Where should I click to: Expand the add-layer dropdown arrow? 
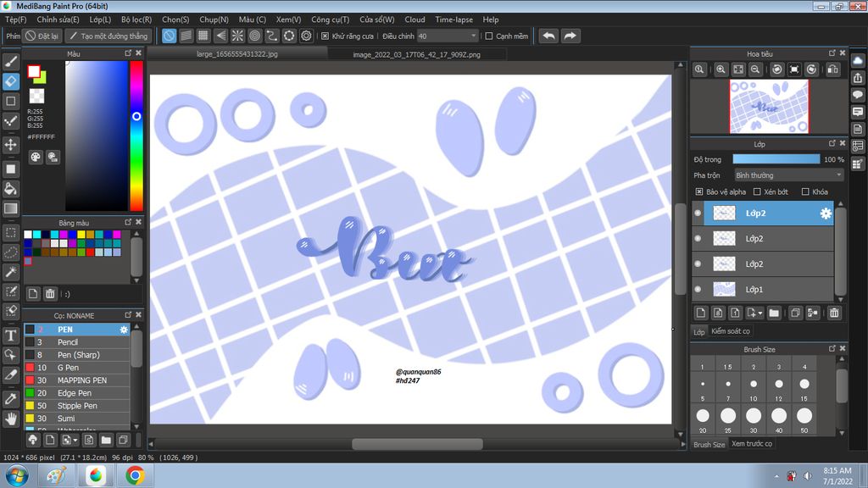tap(760, 313)
